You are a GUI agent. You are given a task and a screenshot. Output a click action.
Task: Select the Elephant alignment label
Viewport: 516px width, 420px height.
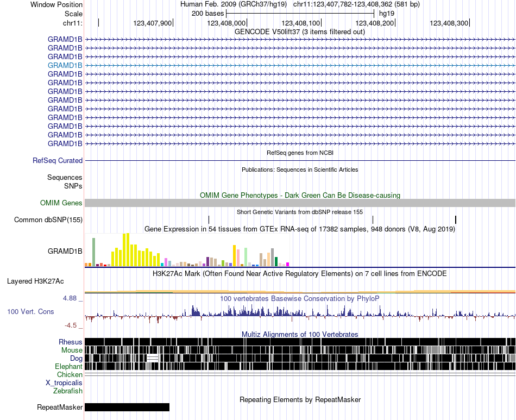click(68, 367)
